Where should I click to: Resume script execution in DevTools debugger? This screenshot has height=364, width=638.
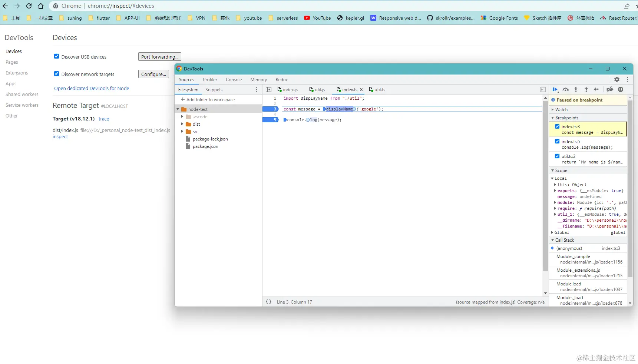click(555, 89)
